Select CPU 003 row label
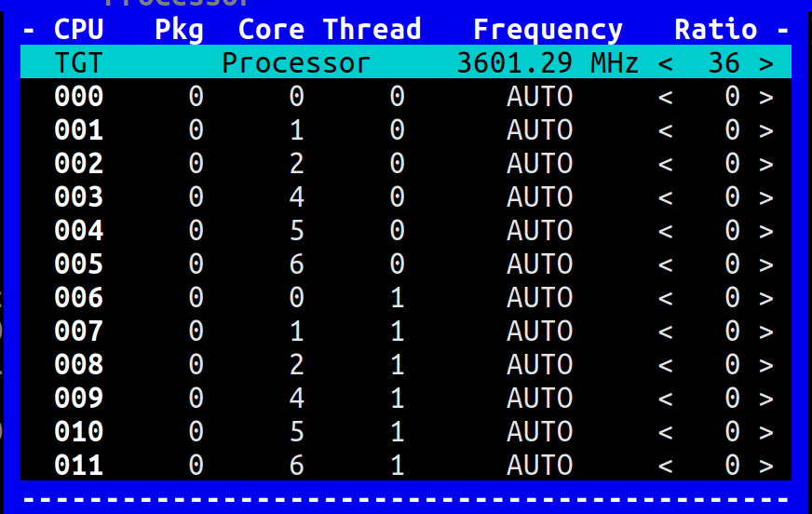 point(79,197)
